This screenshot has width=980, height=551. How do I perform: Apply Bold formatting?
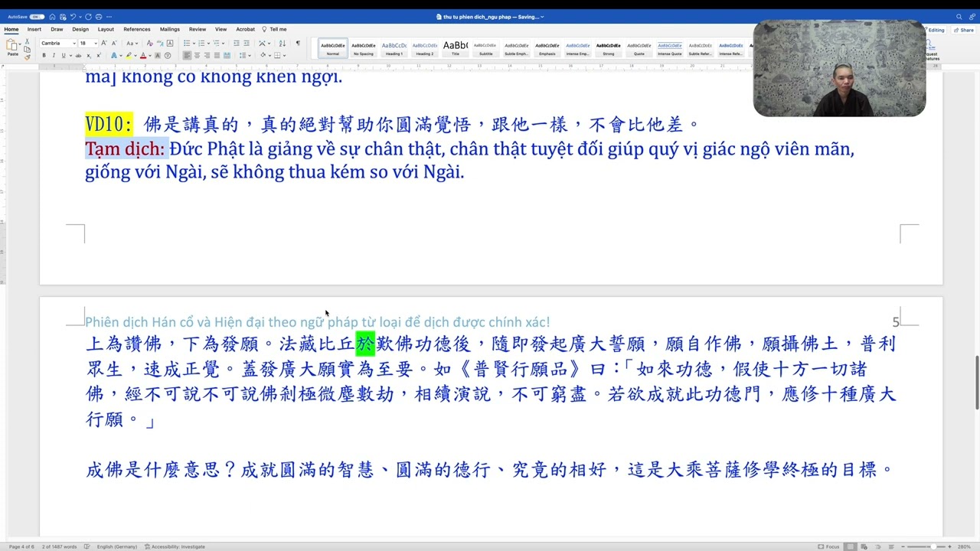click(44, 55)
